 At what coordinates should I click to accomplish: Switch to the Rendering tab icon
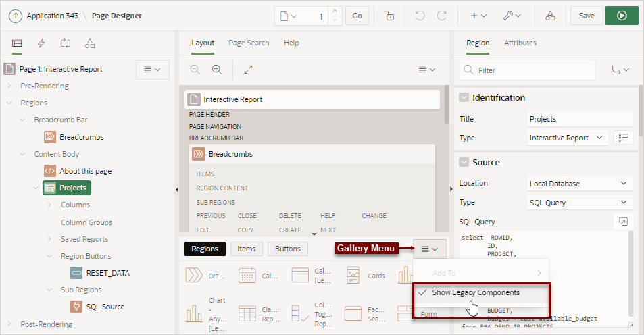pyautogui.click(x=17, y=43)
